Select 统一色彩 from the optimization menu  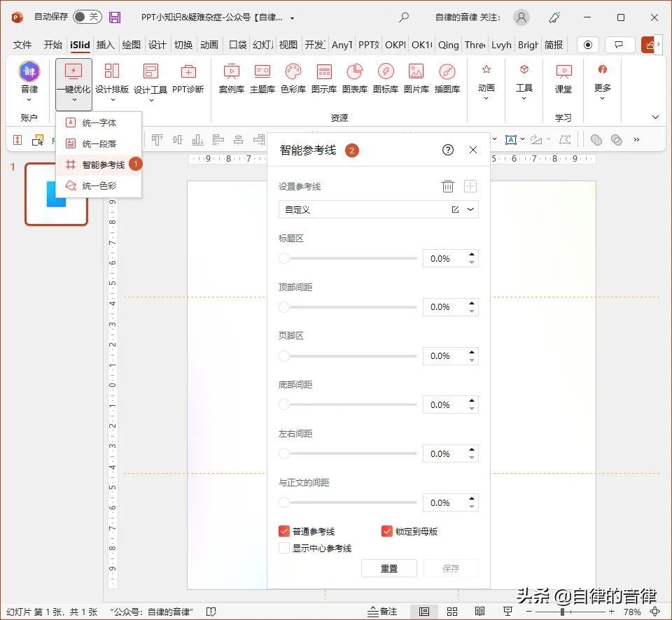click(x=100, y=185)
